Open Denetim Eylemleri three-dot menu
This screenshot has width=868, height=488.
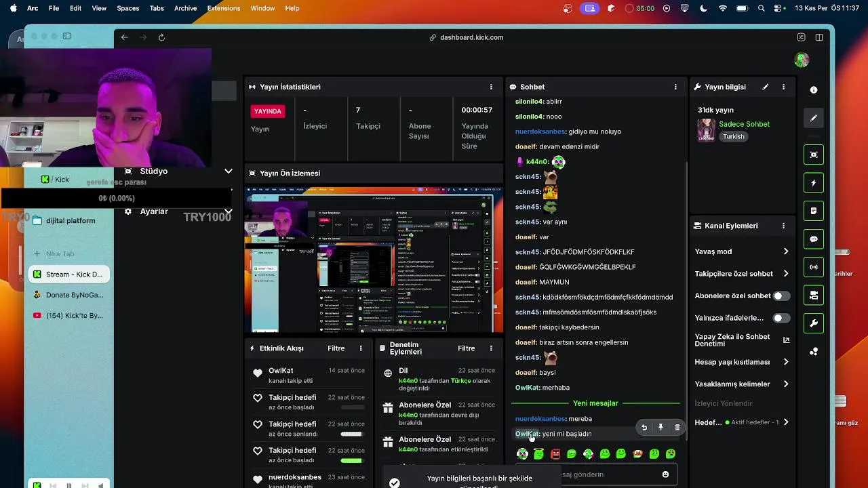(491, 348)
